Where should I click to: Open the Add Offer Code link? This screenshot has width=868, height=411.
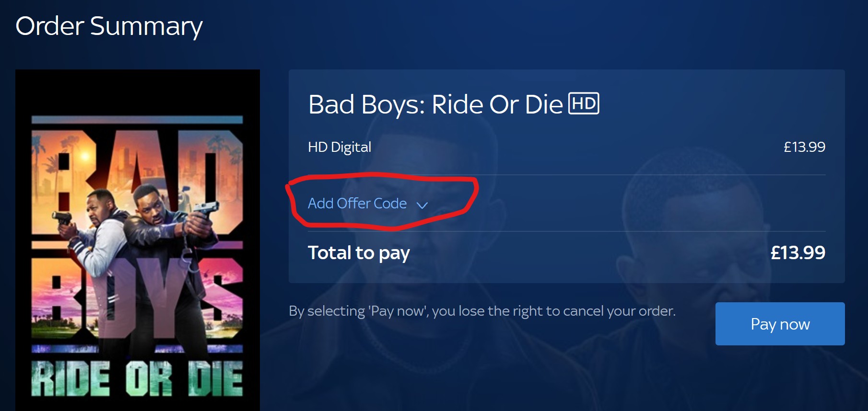click(x=357, y=203)
